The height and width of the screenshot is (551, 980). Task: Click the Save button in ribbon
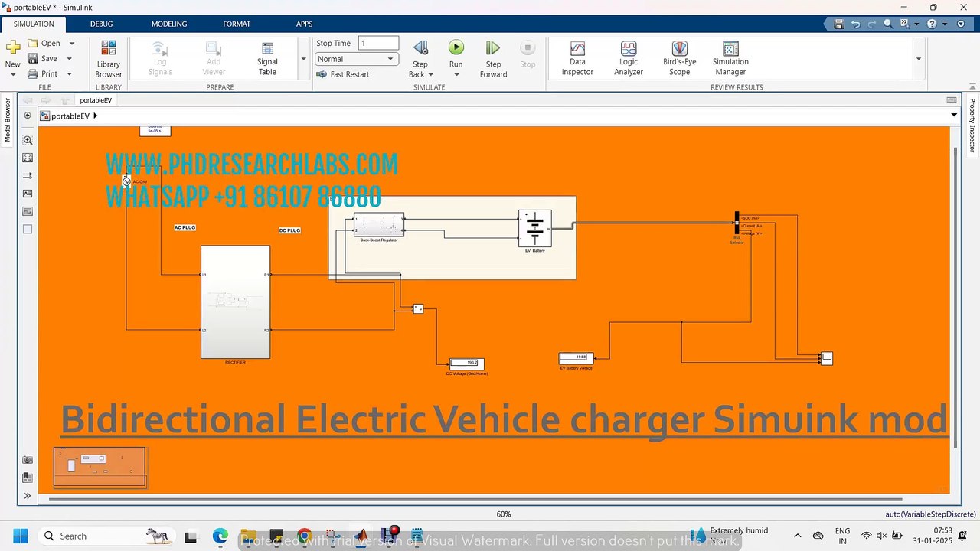(x=43, y=59)
